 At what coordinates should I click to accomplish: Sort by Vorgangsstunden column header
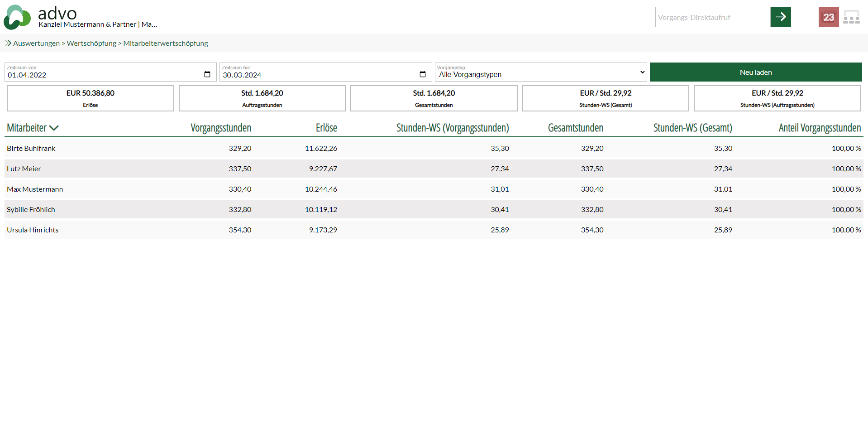(220, 128)
